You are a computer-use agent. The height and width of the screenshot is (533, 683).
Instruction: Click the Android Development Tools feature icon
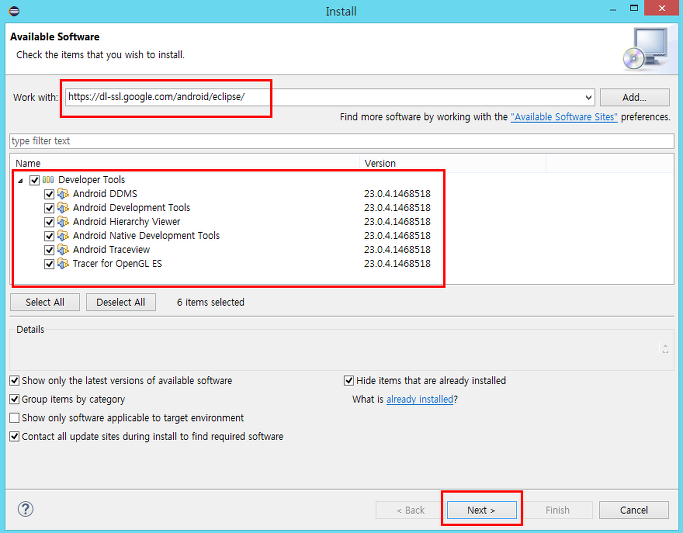pyautogui.click(x=63, y=207)
